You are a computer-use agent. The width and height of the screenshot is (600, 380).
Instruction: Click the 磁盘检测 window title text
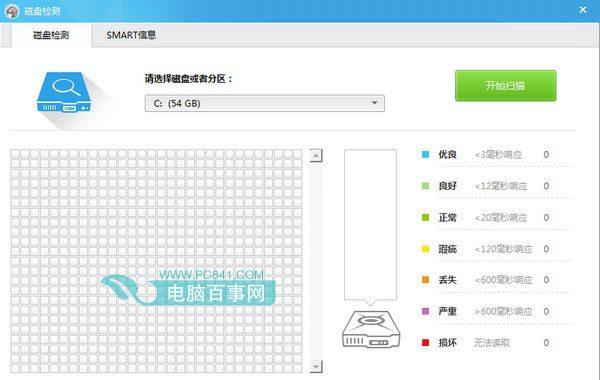pos(42,11)
